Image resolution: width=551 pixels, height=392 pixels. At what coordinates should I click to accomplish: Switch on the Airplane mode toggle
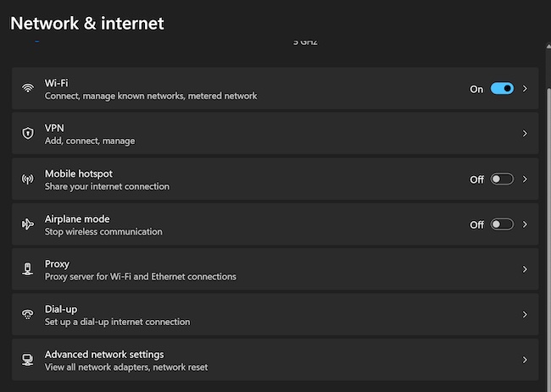502,224
